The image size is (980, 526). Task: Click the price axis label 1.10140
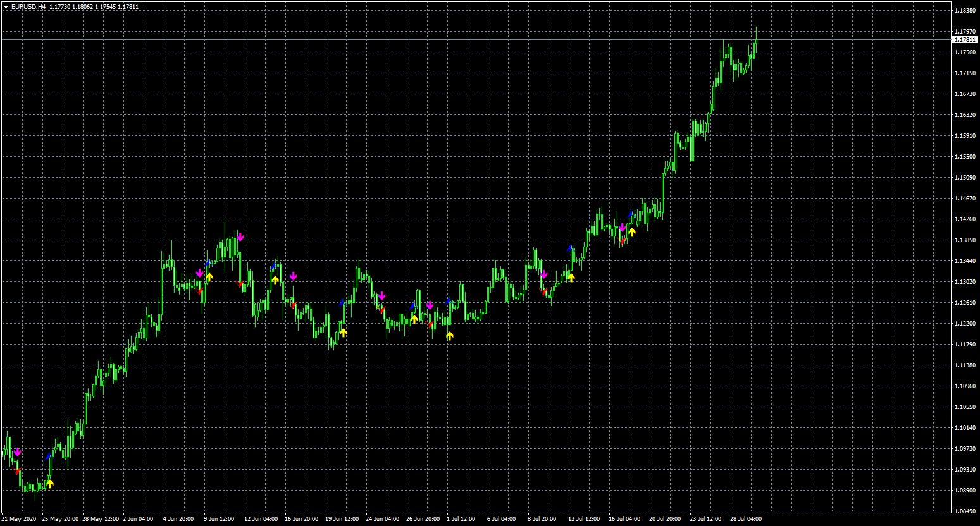click(x=965, y=428)
